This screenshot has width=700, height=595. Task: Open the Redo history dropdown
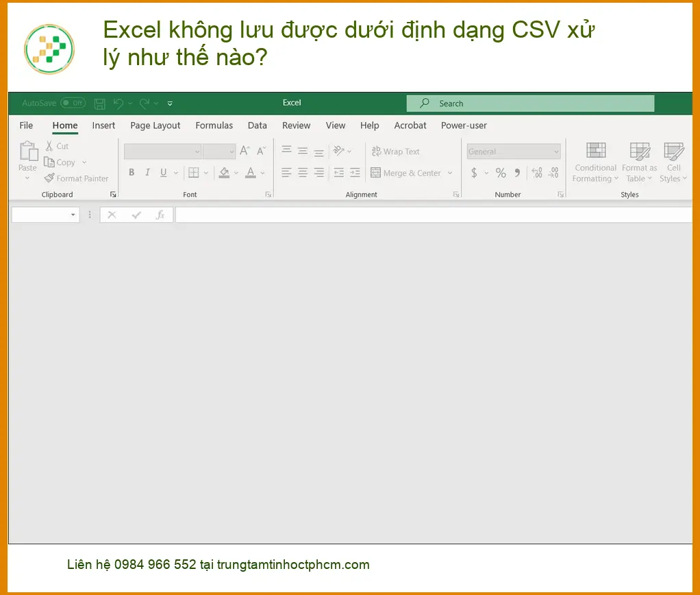pyautogui.click(x=156, y=104)
